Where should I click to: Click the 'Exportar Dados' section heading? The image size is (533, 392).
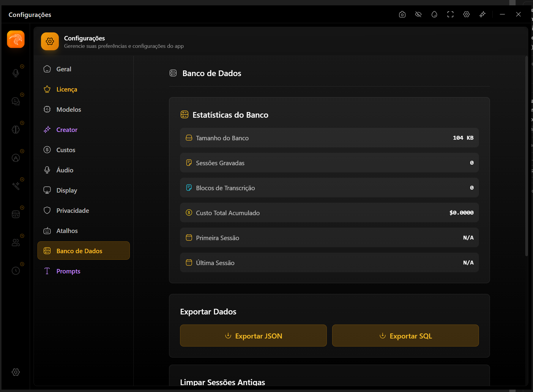pyautogui.click(x=208, y=311)
